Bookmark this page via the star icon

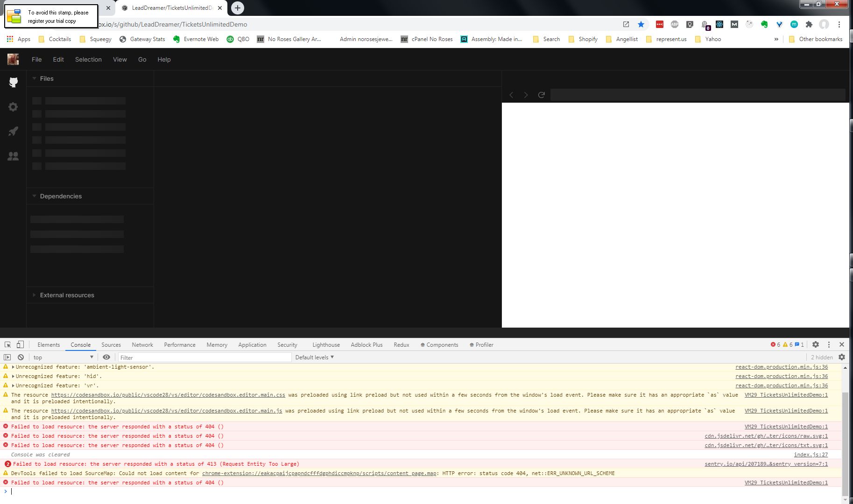(x=641, y=24)
